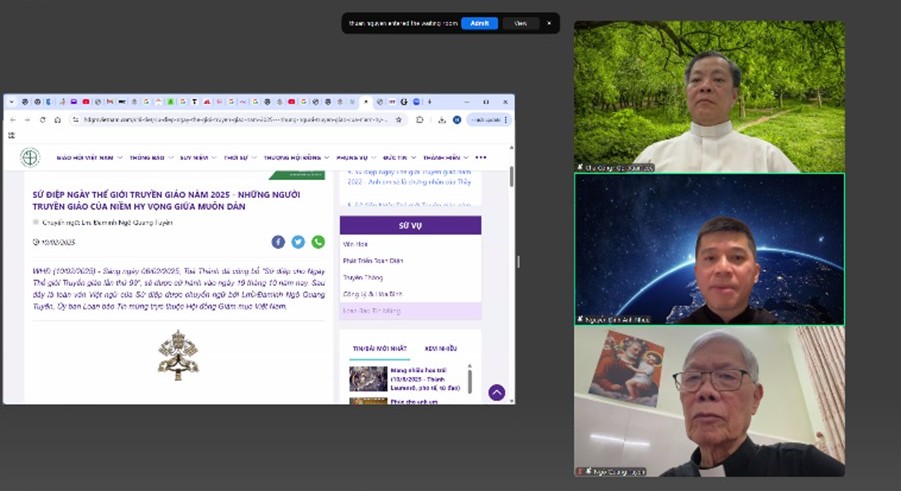This screenshot has width=901, height=491.
Task: Open a new browser tab with plus
Action: click(x=429, y=102)
